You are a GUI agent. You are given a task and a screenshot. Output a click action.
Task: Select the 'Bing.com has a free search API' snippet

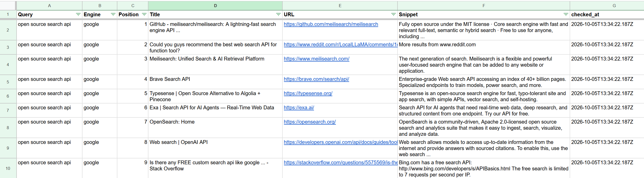tap(484, 168)
